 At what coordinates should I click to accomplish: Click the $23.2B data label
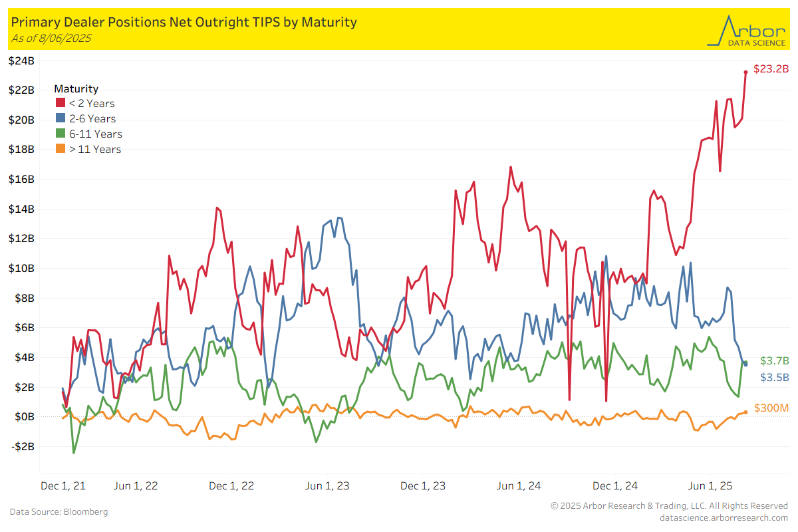[x=770, y=69]
